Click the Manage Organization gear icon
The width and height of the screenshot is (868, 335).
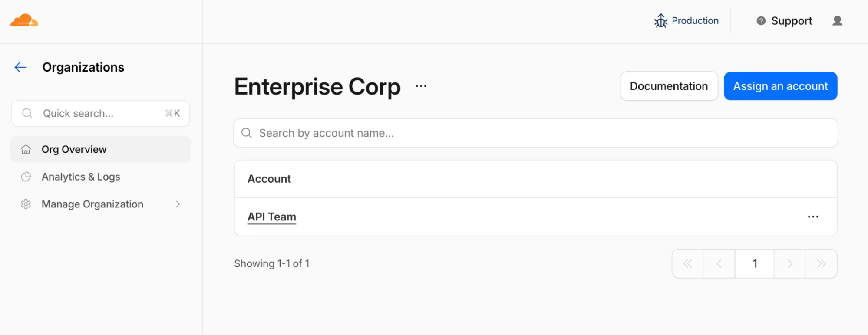tap(26, 204)
